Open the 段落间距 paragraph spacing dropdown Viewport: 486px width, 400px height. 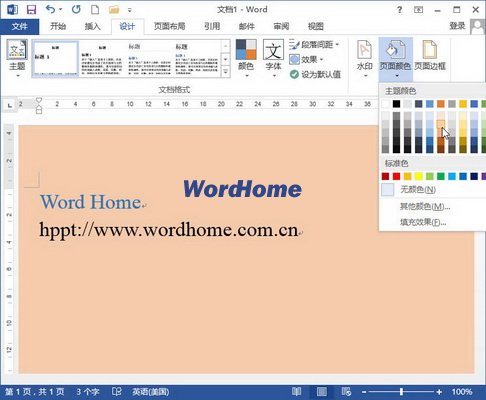pos(314,44)
